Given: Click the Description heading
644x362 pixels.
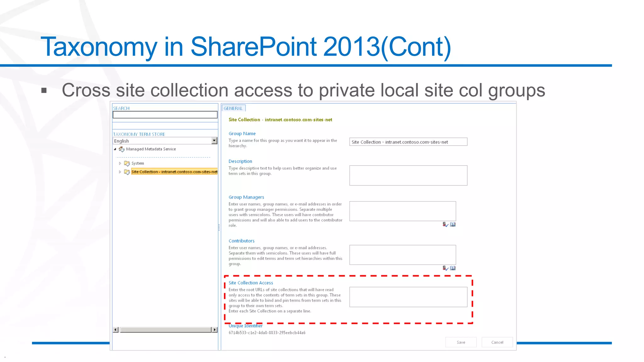Looking at the screenshot, I should [x=240, y=161].
